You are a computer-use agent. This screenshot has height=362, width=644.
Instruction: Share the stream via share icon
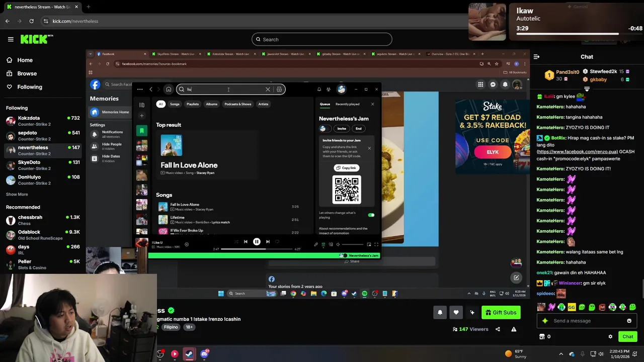point(498,329)
